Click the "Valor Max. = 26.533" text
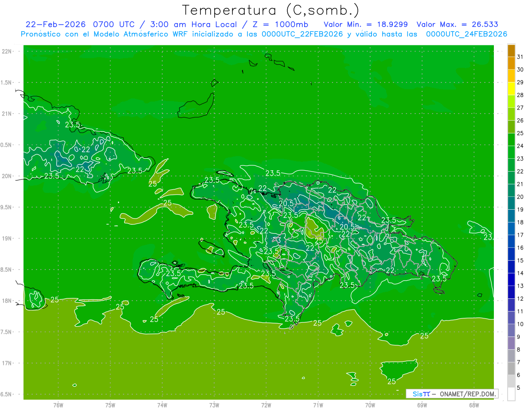532x411 pixels. point(457,24)
